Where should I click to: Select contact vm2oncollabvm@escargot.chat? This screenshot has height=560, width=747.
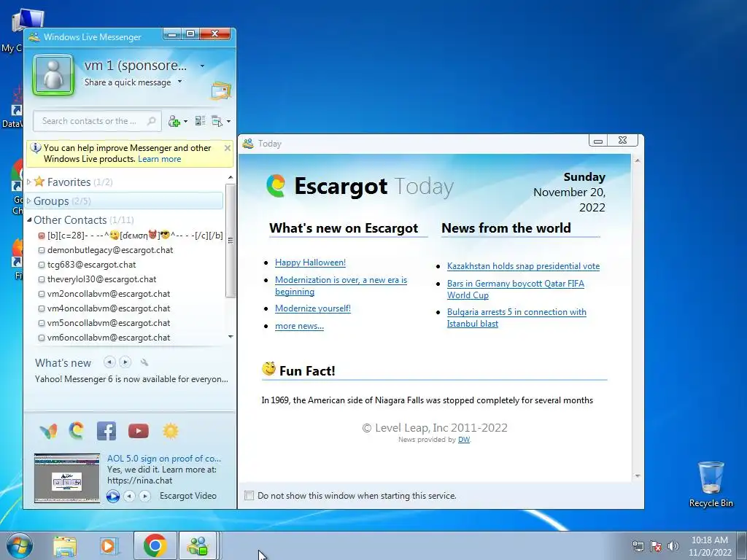tap(109, 294)
